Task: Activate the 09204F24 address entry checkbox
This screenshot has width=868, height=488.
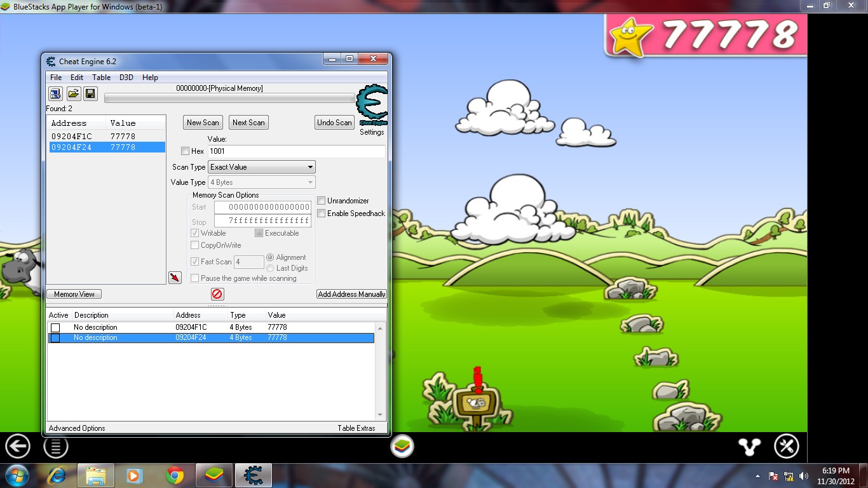Action: [55, 338]
